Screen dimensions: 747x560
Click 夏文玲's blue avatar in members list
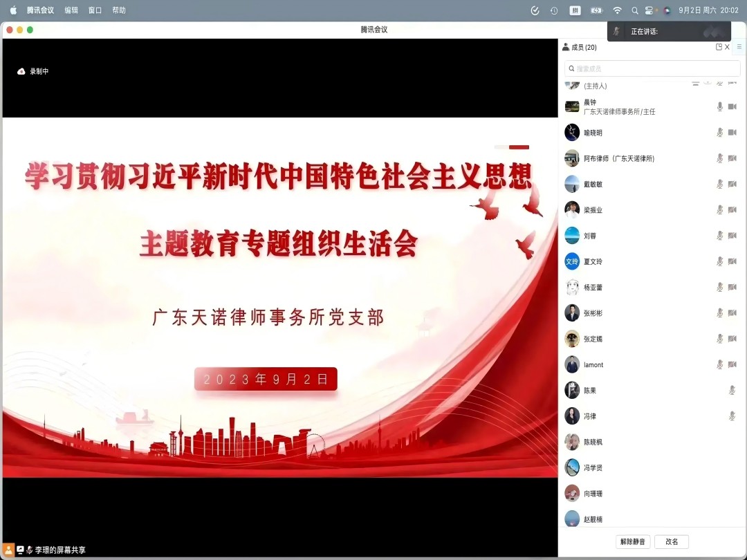[572, 261]
